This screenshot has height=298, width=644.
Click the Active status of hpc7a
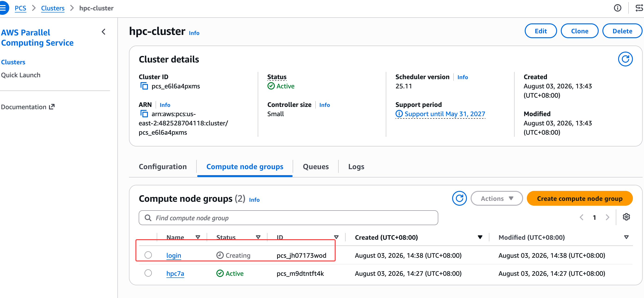(234, 273)
